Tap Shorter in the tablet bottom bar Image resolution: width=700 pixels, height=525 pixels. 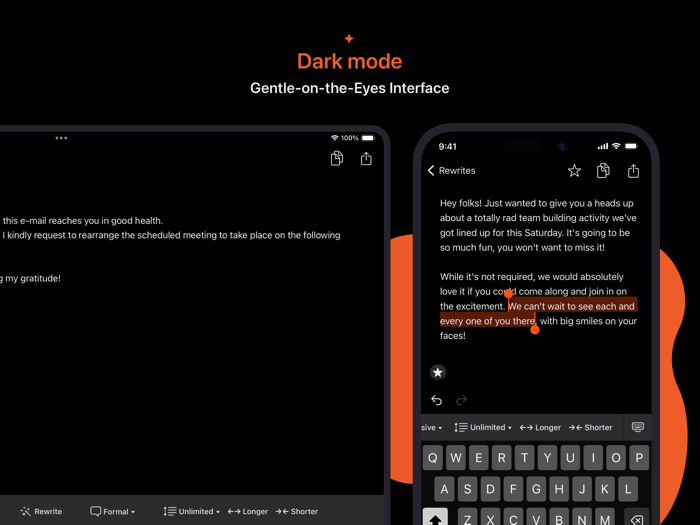(297, 511)
